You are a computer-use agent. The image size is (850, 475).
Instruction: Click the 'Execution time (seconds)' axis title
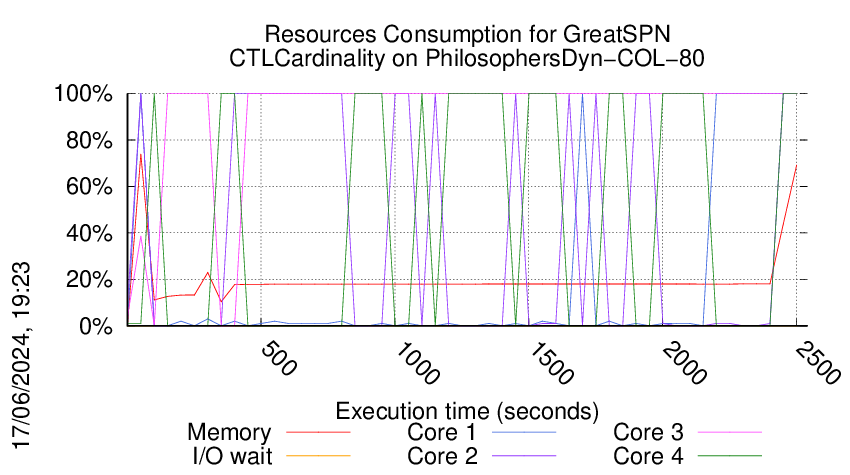point(467,411)
